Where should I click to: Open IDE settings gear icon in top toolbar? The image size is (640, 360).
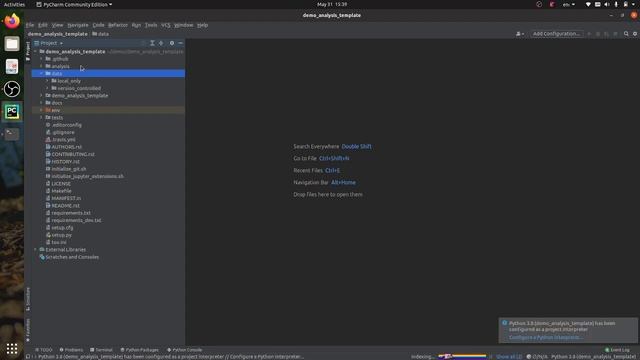tap(635, 33)
